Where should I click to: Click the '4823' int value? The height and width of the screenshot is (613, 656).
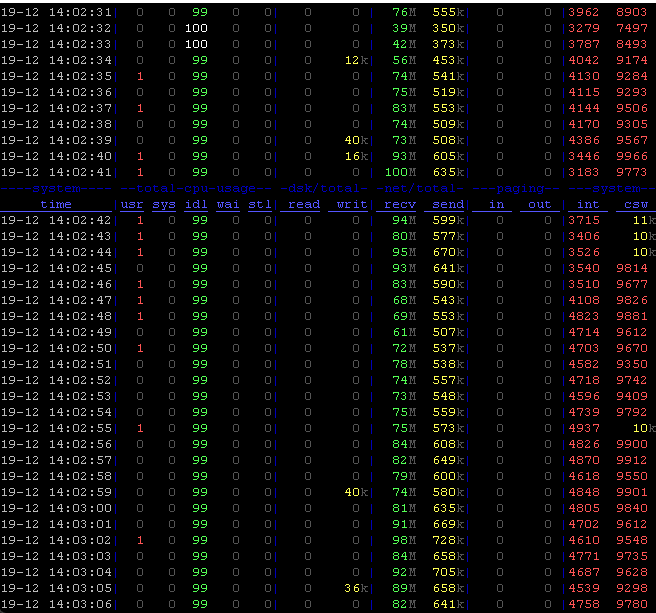click(x=584, y=316)
